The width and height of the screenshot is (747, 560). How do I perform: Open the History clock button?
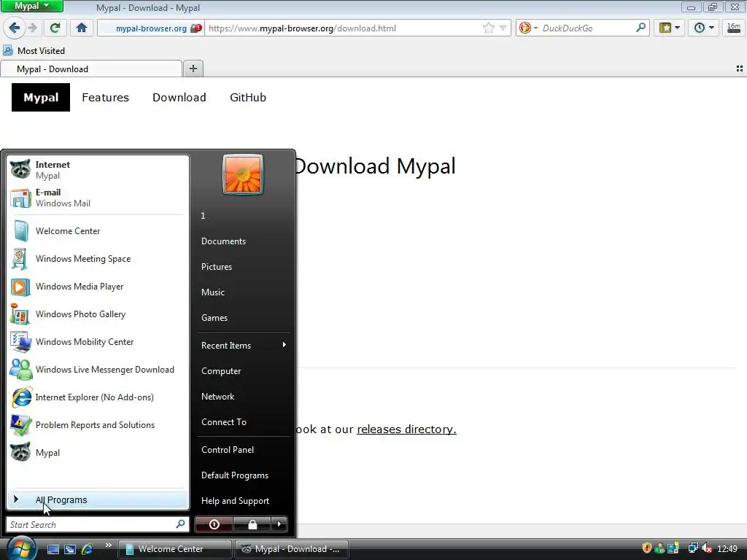coord(704,28)
